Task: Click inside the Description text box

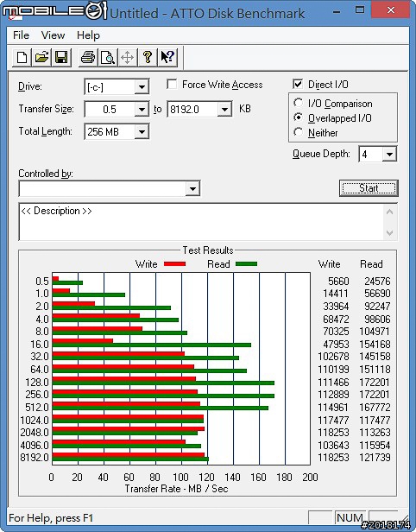Action: (201, 222)
